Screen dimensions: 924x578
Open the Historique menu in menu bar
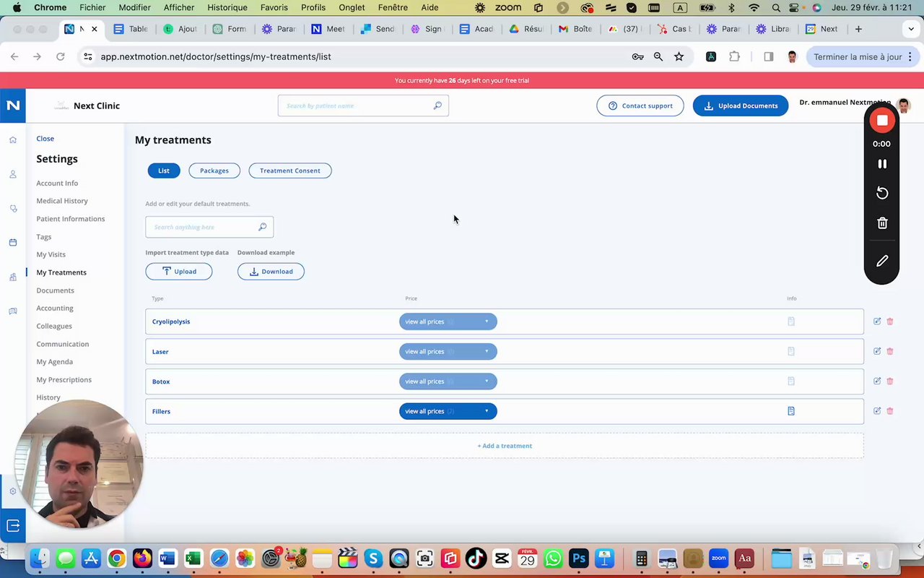(227, 7)
